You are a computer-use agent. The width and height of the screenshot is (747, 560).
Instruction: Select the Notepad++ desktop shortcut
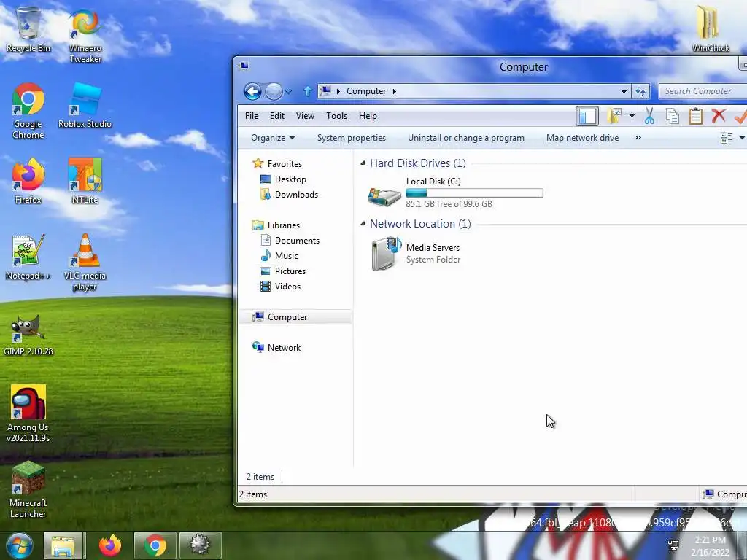point(28,257)
